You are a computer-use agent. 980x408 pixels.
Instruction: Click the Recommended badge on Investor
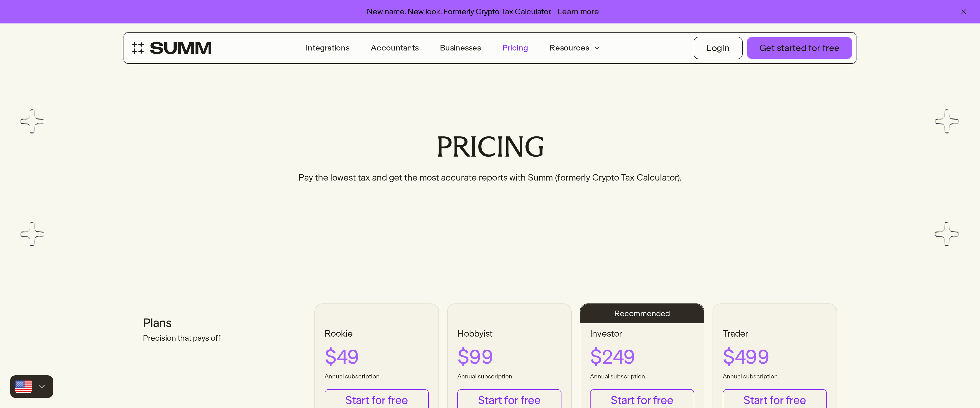(x=642, y=313)
